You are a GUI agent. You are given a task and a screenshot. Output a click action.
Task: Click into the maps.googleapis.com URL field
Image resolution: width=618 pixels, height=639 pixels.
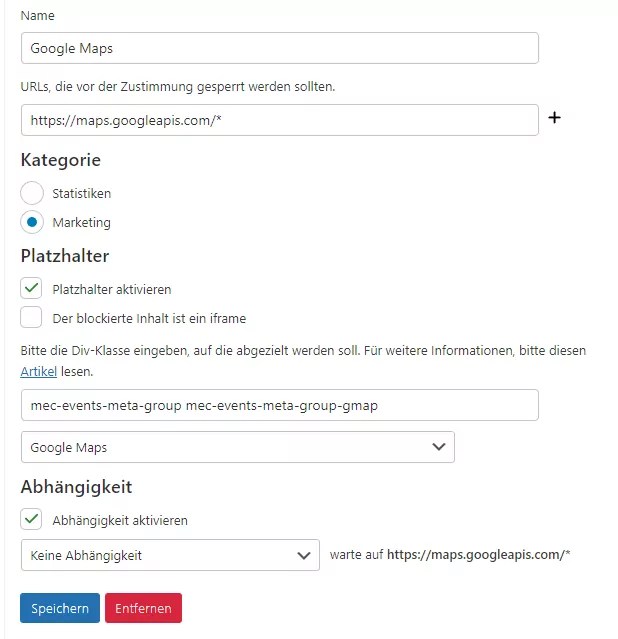[x=279, y=120]
